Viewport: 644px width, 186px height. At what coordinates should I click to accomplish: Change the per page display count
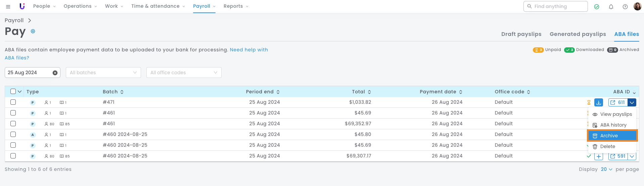tap(606, 169)
